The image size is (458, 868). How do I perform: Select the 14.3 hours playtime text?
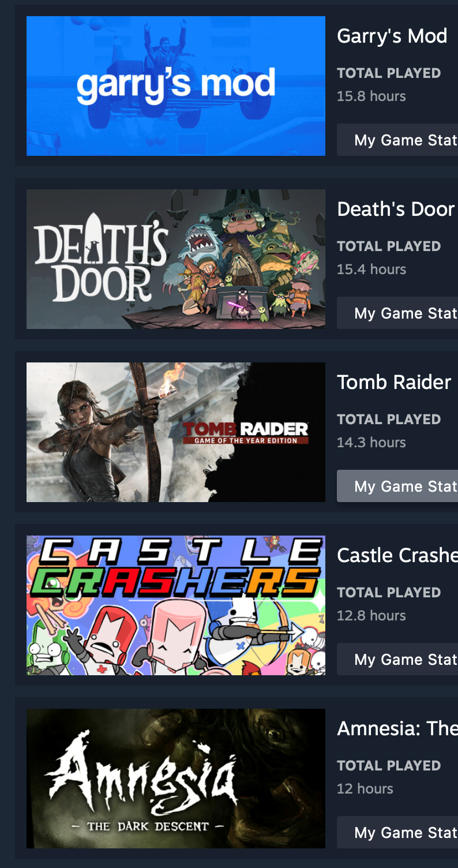tap(371, 443)
